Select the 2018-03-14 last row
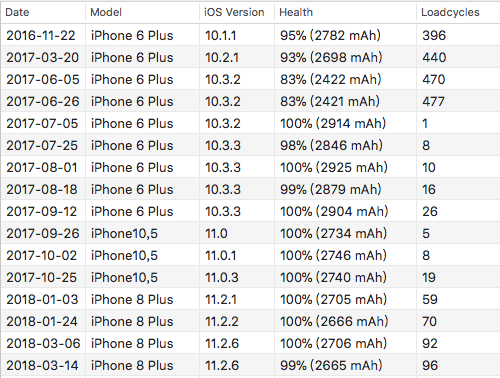This screenshot has height=378, width=500. point(250,365)
